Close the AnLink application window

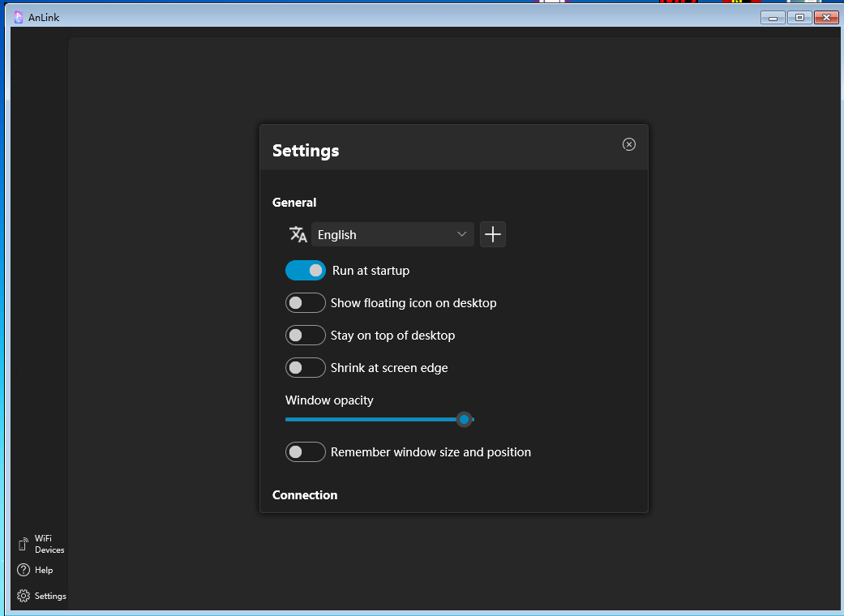tap(826, 17)
